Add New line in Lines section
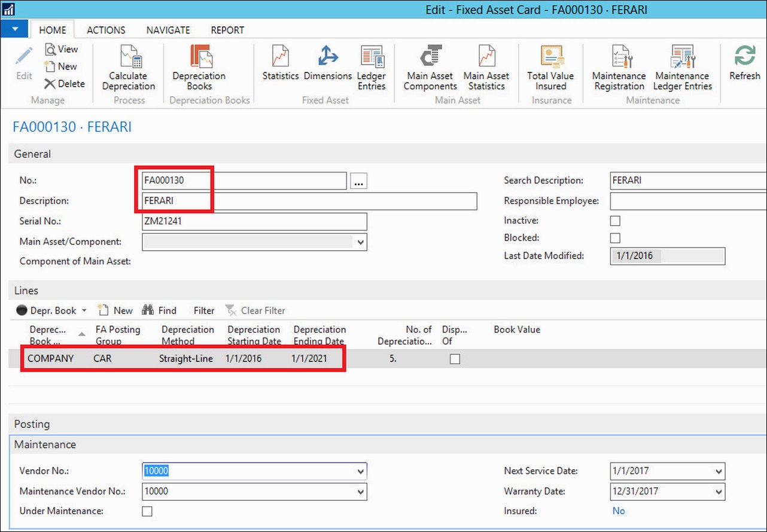767x532 pixels. [x=115, y=311]
